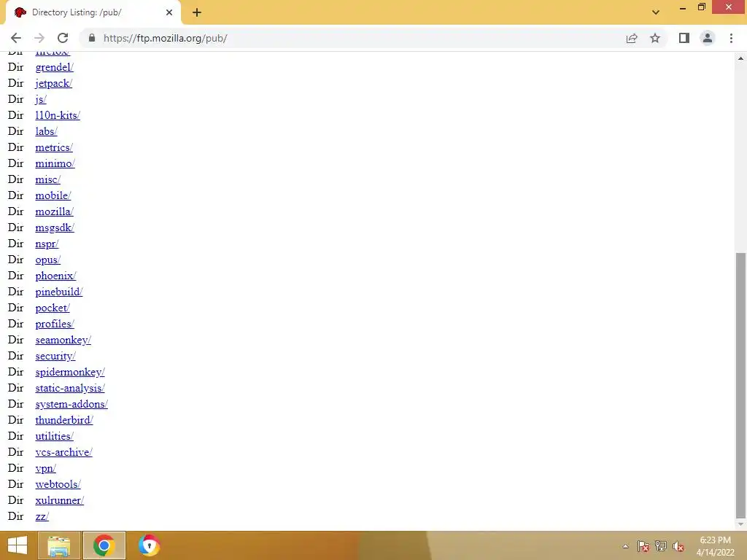View site security lock information

(x=92, y=38)
